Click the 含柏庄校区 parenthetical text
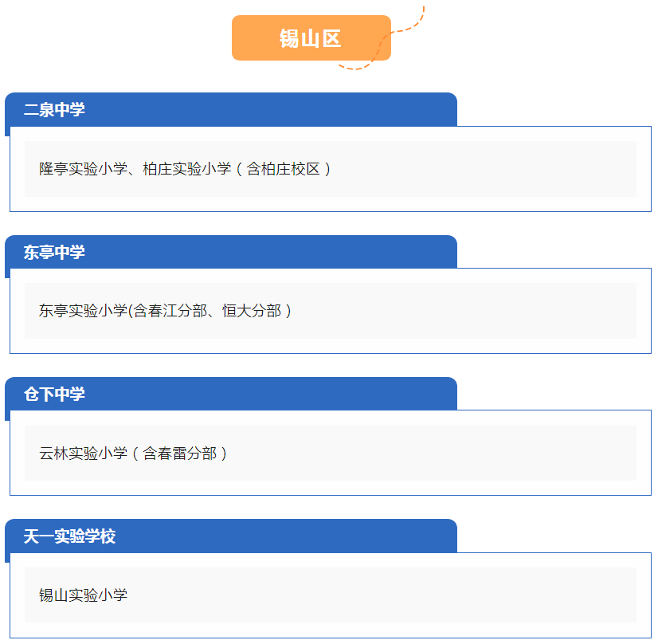The height and width of the screenshot is (644, 658). [x=284, y=169]
